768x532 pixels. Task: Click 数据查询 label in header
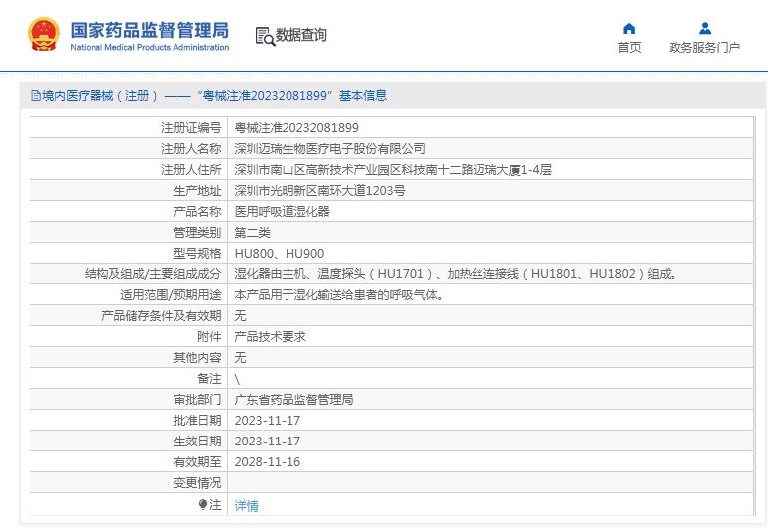click(x=300, y=35)
